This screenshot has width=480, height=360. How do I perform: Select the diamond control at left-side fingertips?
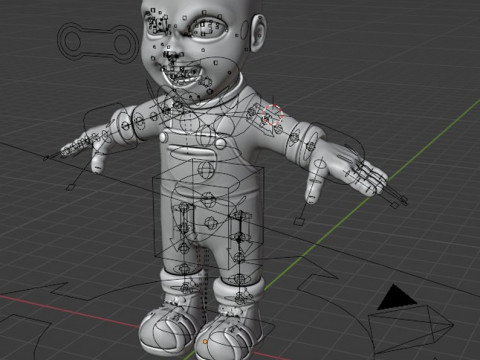pyautogui.click(x=46, y=158)
